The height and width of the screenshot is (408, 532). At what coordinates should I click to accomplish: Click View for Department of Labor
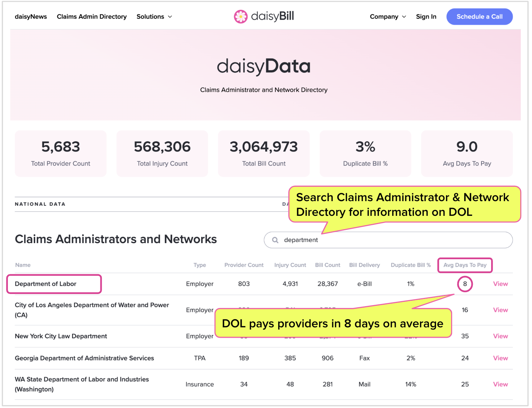[500, 284]
